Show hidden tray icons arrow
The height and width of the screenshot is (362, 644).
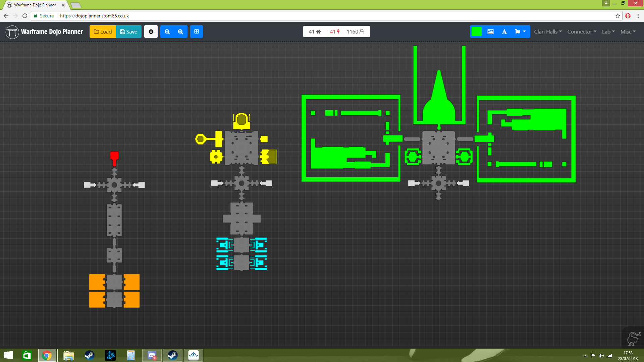coord(585,356)
